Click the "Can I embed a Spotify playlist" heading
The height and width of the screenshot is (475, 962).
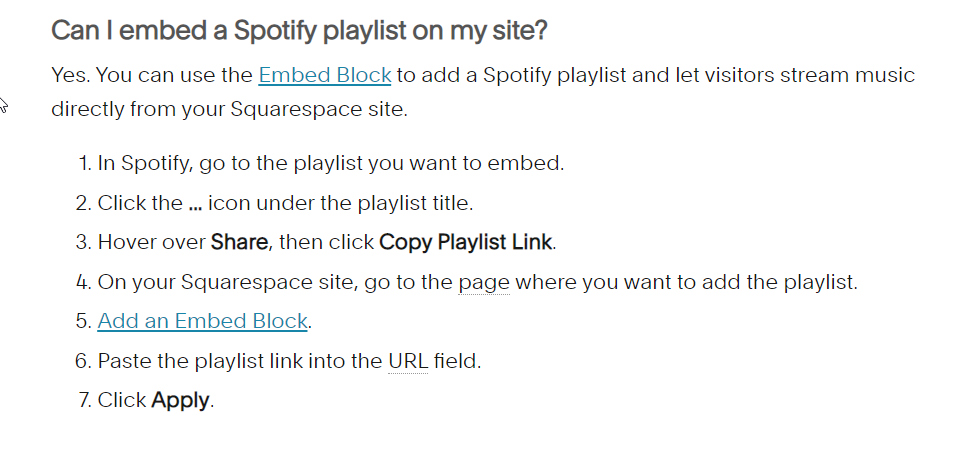pos(299,30)
